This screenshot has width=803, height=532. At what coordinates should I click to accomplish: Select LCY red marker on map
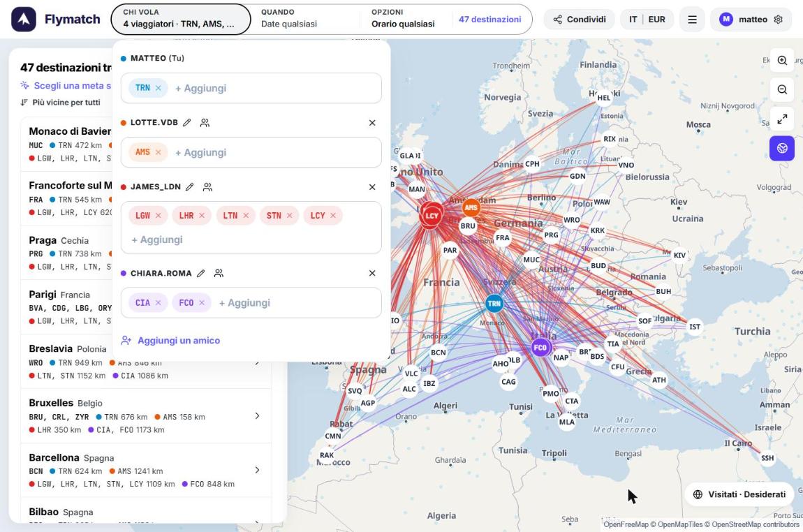432,216
